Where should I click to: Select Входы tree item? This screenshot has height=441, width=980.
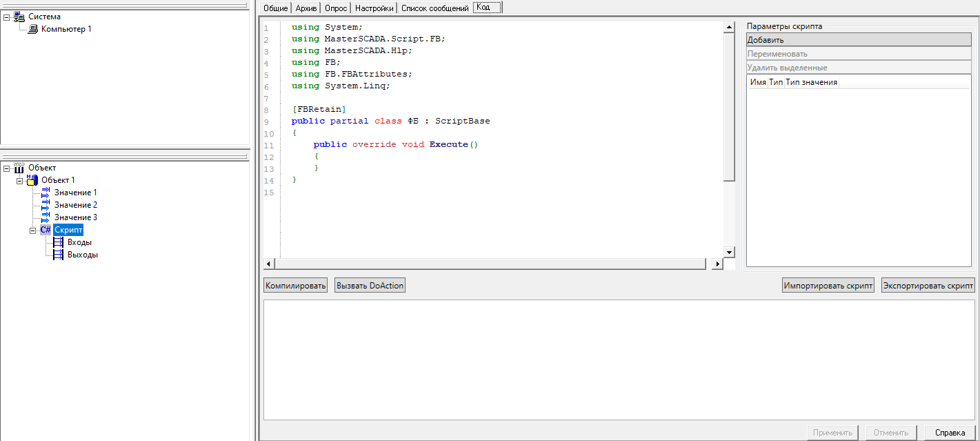(x=79, y=242)
